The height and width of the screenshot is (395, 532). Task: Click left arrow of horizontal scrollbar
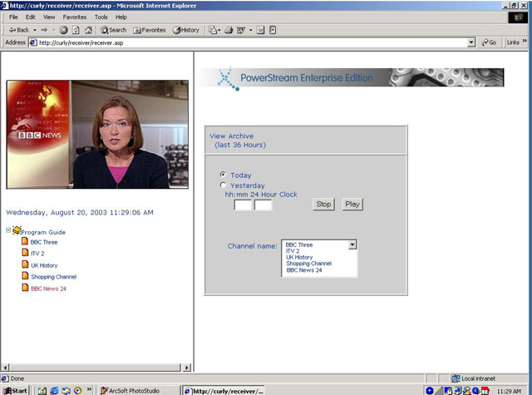pyautogui.click(x=5, y=368)
